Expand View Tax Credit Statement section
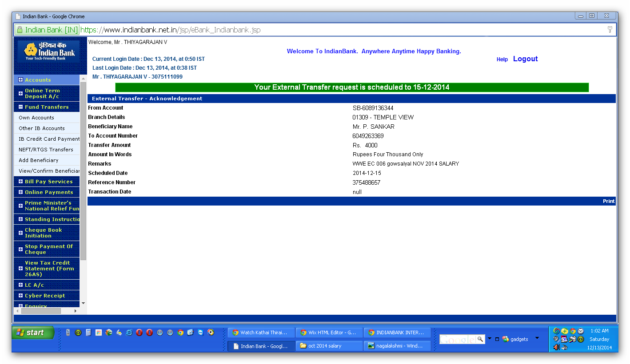Screen dimensions: 630x364 click(20, 269)
